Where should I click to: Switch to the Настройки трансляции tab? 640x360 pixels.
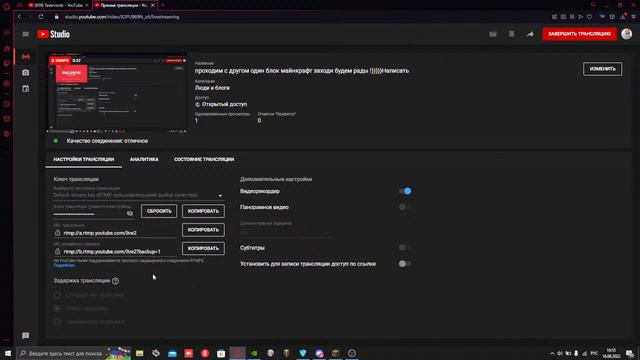click(x=84, y=159)
